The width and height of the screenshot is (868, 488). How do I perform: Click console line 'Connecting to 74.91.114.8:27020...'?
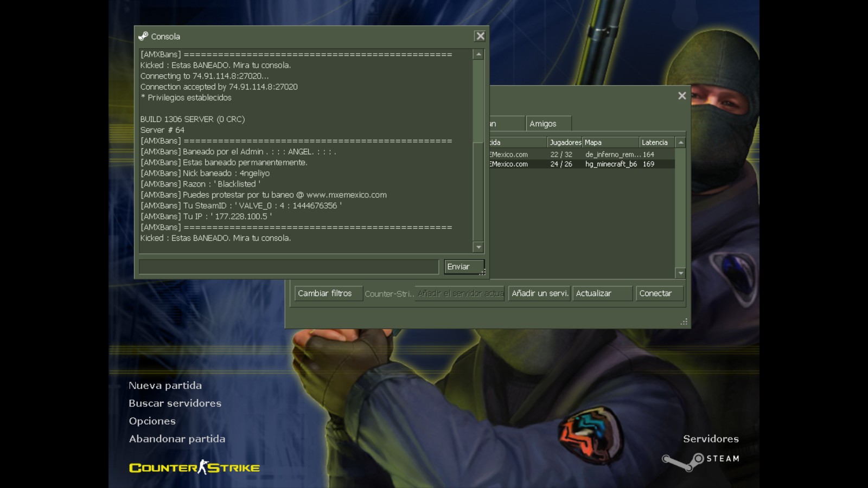[x=205, y=76]
